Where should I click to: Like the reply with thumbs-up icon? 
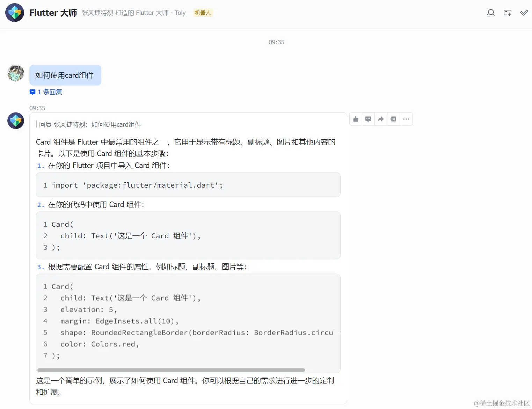click(356, 119)
